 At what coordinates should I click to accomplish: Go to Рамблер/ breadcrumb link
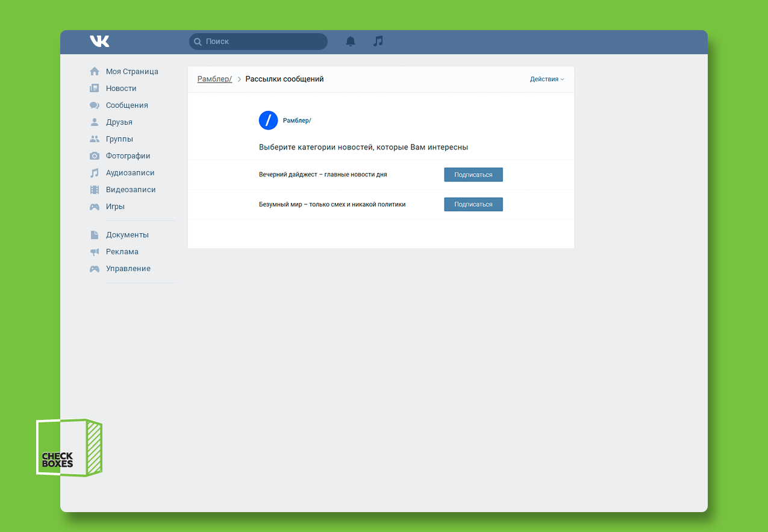coord(214,79)
